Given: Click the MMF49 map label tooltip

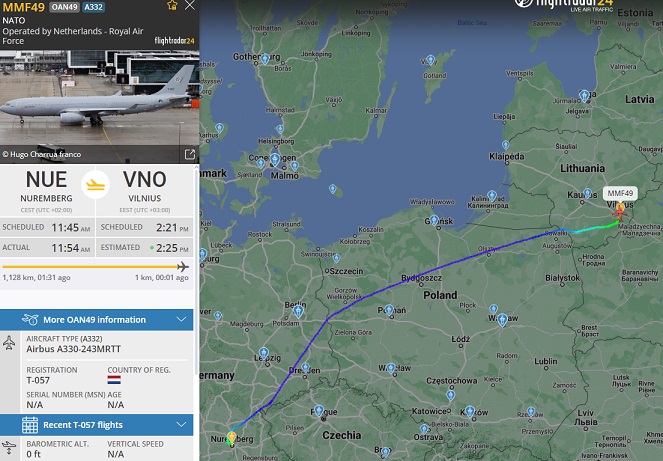Looking at the screenshot, I should [620, 193].
